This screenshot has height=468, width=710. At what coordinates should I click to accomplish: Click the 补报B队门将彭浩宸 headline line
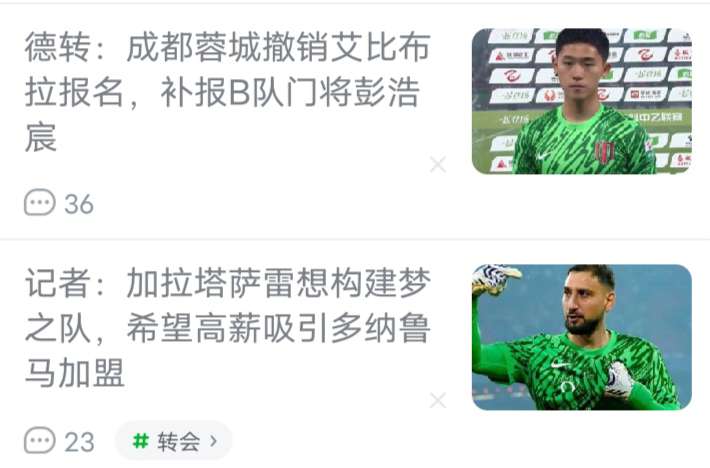[x=290, y=92]
